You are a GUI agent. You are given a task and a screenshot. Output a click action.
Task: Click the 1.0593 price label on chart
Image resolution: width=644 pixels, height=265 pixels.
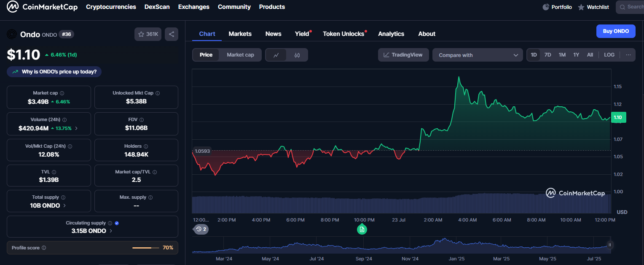pyautogui.click(x=202, y=151)
